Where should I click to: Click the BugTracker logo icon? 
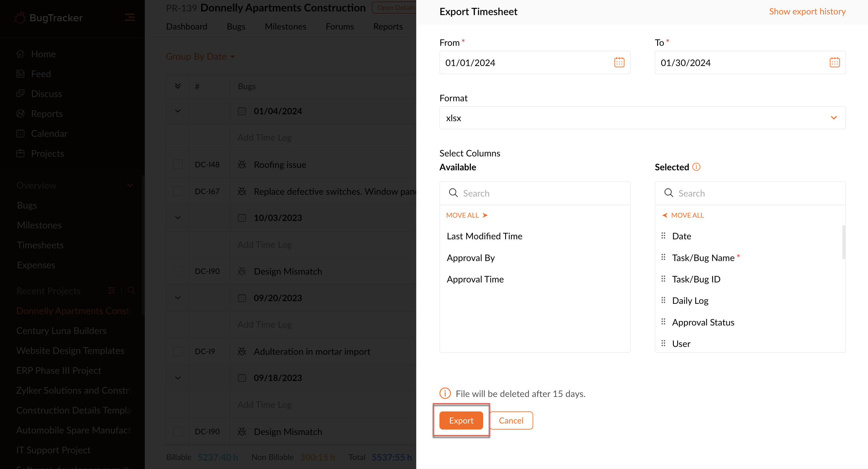[20, 17]
